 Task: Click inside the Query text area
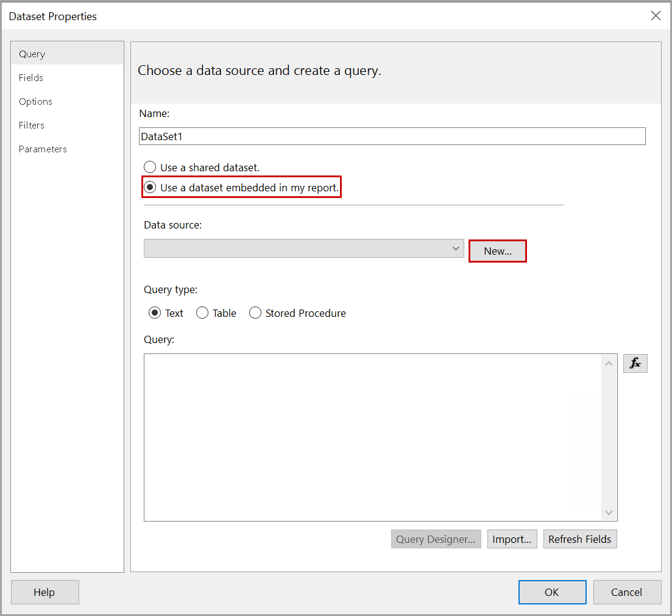pyautogui.click(x=373, y=437)
